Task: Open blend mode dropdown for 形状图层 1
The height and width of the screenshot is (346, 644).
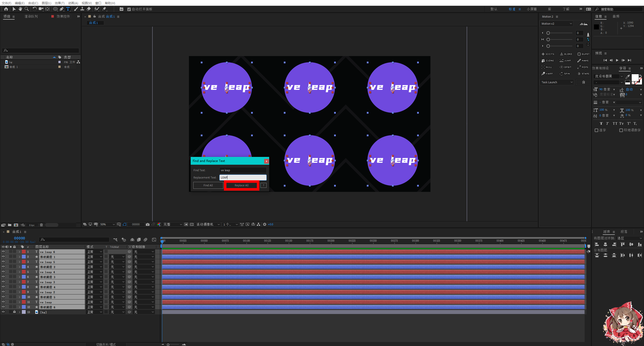Action: coord(95,257)
